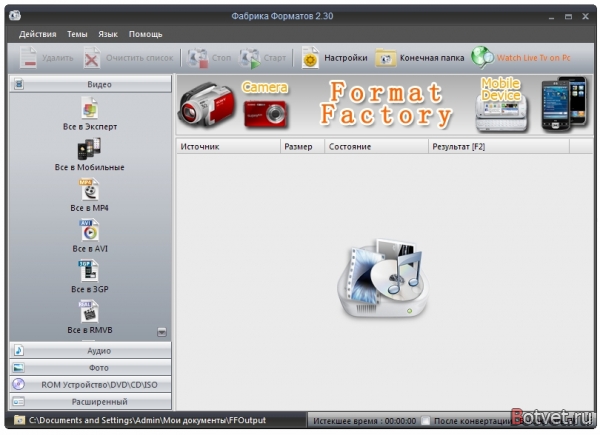Click the Mobile Device slider phone image
Viewport: 600px width, 435px height.
[x=501, y=113]
